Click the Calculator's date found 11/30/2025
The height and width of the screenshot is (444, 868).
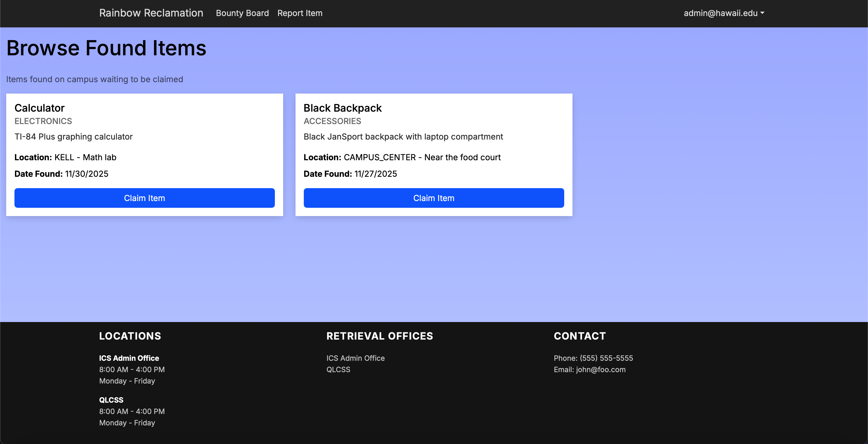(x=87, y=174)
